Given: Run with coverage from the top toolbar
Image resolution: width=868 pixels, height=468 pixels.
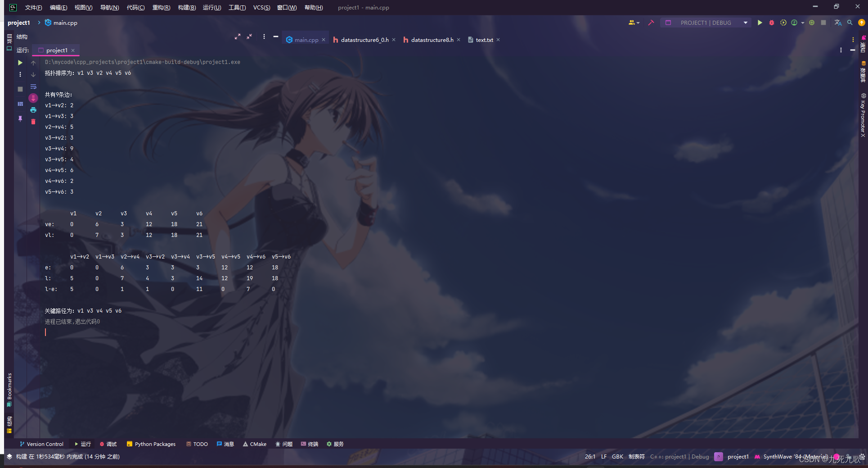Looking at the screenshot, I should click(x=783, y=23).
